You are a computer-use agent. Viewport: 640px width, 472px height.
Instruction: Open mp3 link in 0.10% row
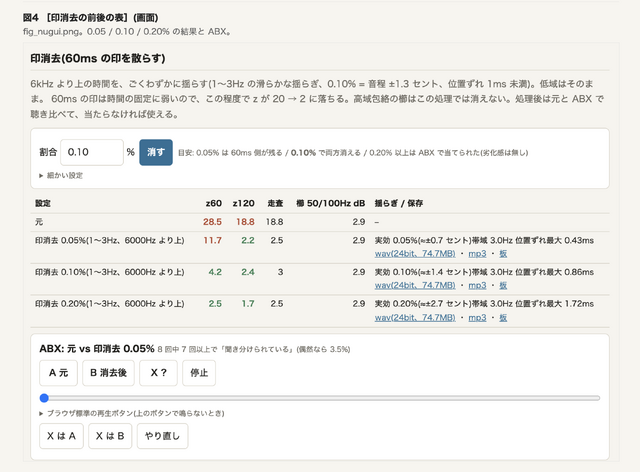click(477, 285)
